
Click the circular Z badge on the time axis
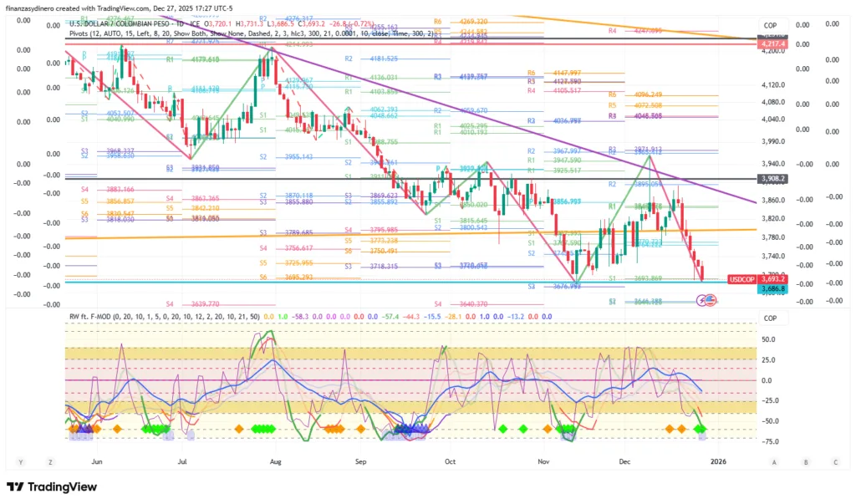pyautogui.click(x=50, y=461)
